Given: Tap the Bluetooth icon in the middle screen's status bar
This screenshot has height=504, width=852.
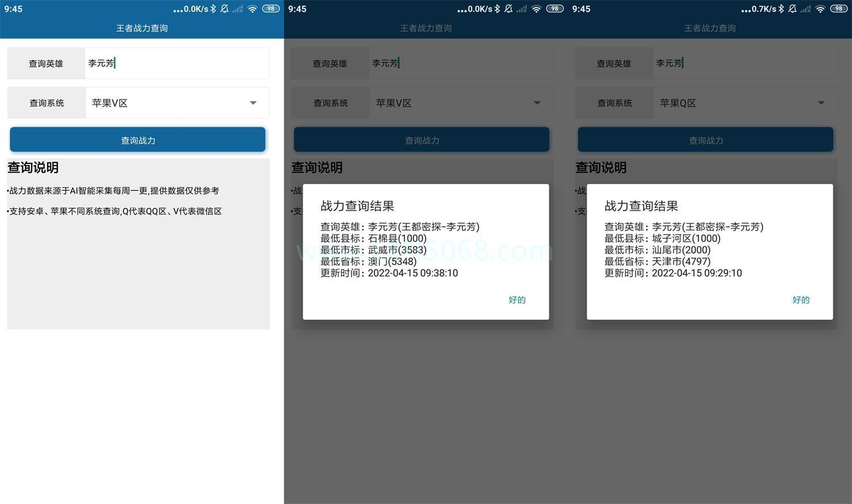Looking at the screenshot, I should [x=497, y=9].
